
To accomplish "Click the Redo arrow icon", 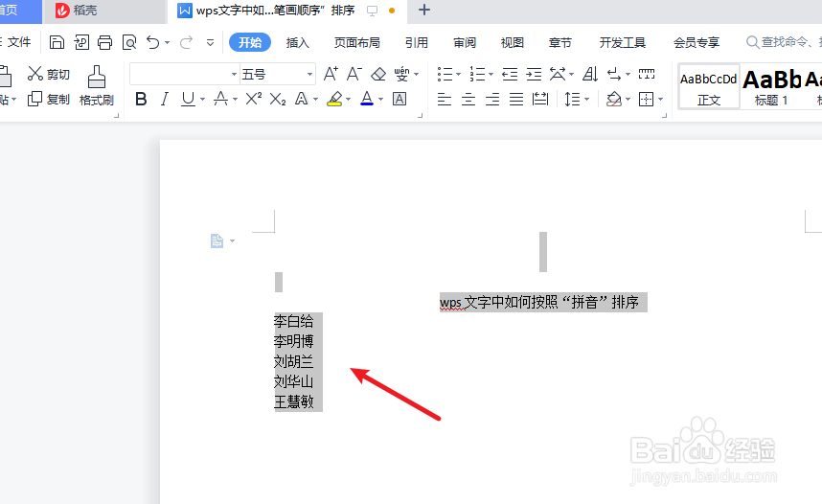I will point(186,42).
